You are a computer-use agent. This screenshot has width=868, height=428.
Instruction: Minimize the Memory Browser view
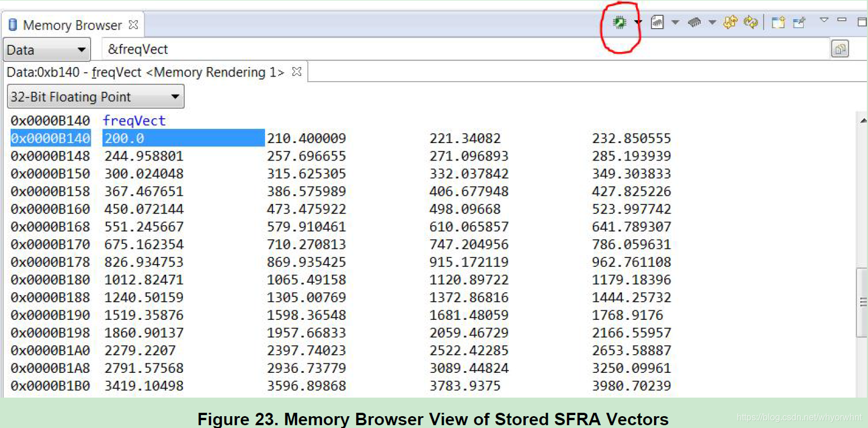tap(842, 20)
